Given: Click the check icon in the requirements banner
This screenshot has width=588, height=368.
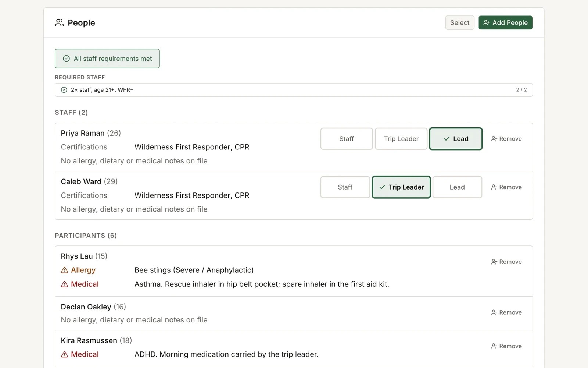Looking at the screenshot, I should 67,59.
